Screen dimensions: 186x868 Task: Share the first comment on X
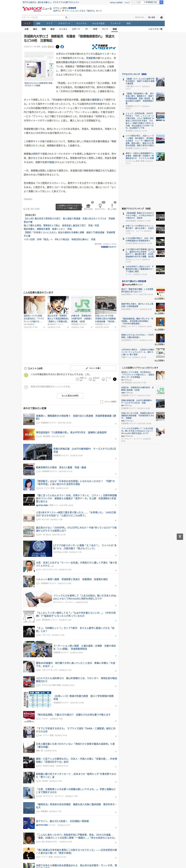(115, 379)
